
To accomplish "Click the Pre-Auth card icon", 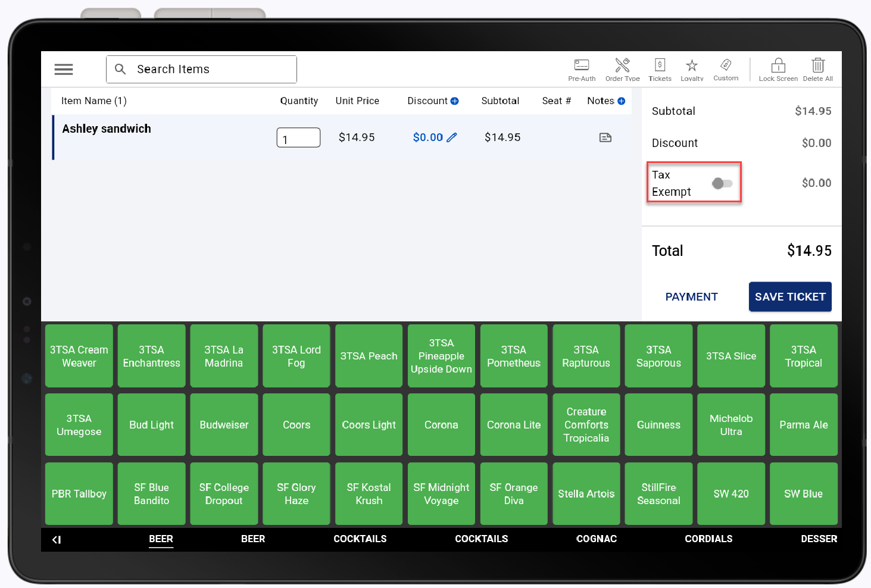I will tap(582, 65).
